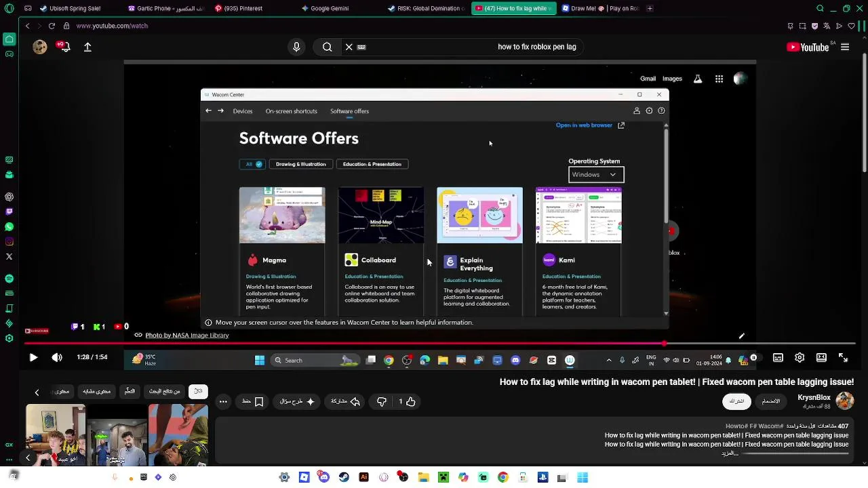Open the KrysnBlox channel name link
The image size is (868, 488).
pos(814,398)
